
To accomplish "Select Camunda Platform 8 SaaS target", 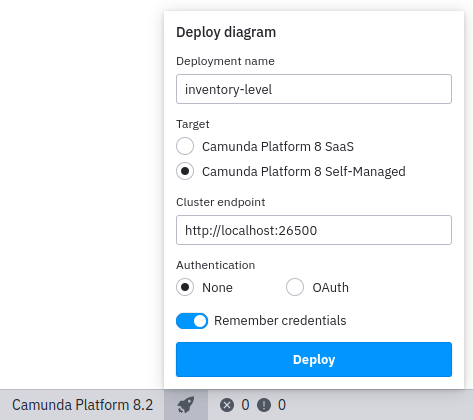I will [x=185, y=146].
